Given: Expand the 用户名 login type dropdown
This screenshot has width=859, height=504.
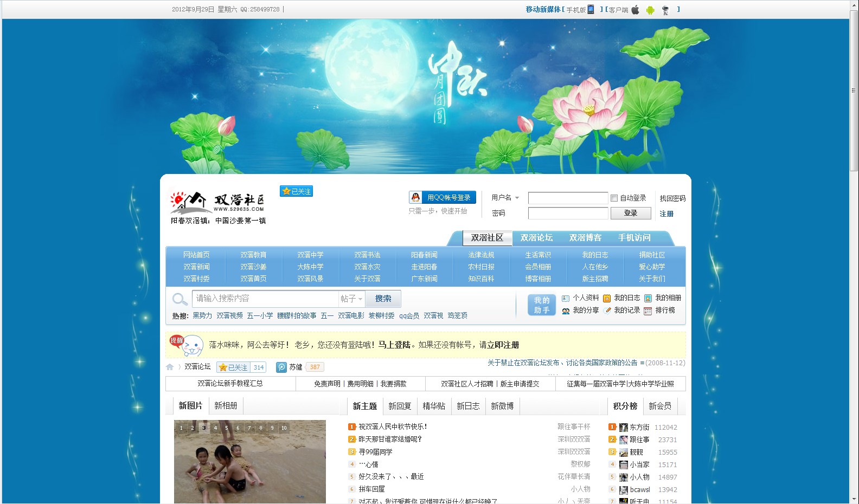Looking at the screenshot, I should click(505, 198).
